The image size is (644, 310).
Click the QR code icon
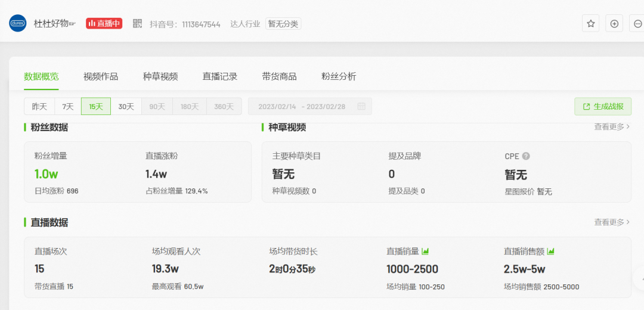[x=138, y=24]
